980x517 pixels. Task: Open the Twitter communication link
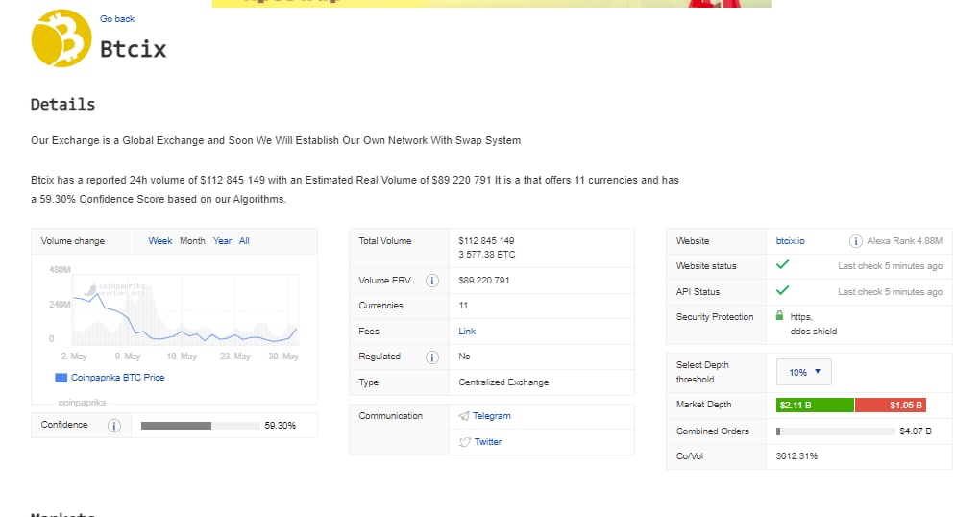[488, 442]
